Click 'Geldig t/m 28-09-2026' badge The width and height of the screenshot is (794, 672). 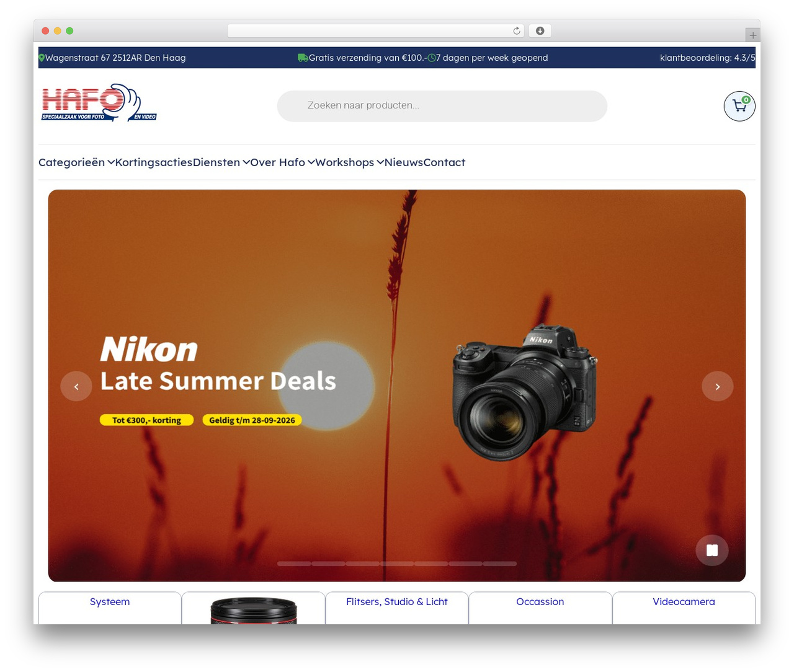tap(252, 420)
